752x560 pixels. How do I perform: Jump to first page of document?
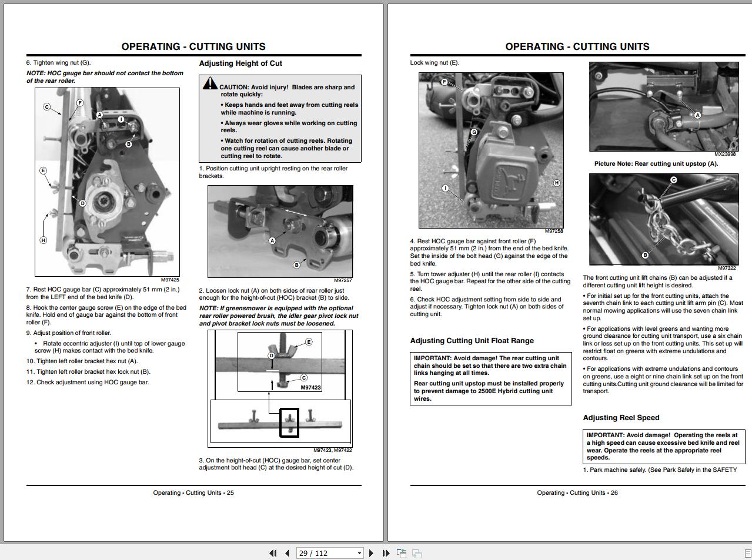(273, 553)
